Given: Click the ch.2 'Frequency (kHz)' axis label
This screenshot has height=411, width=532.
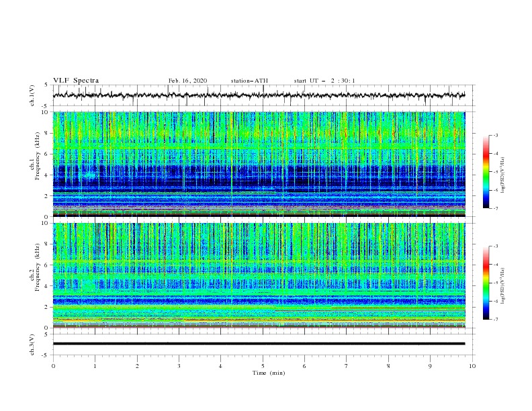Looking at the screenshot, I should 38,267.
